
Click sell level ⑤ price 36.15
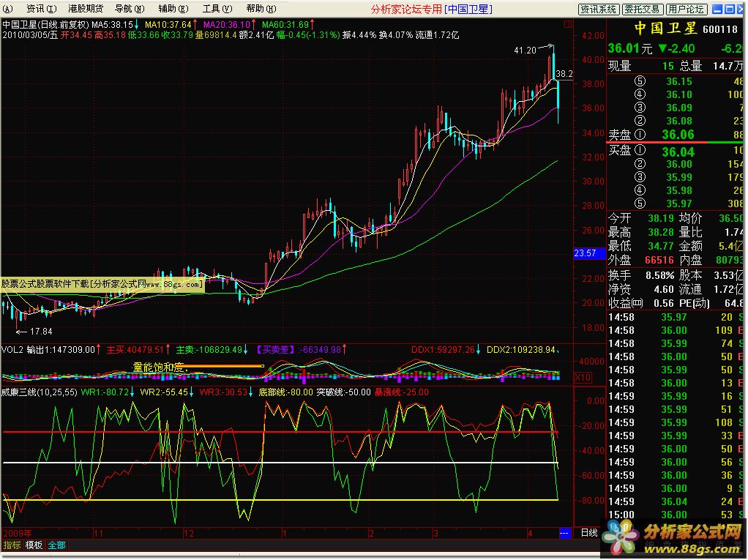pos(678,81)
